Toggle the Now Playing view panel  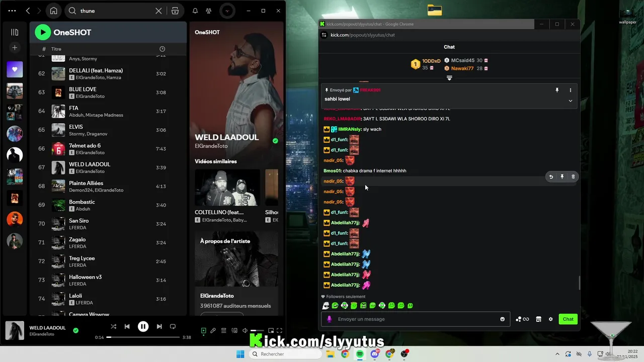(203, 330)
